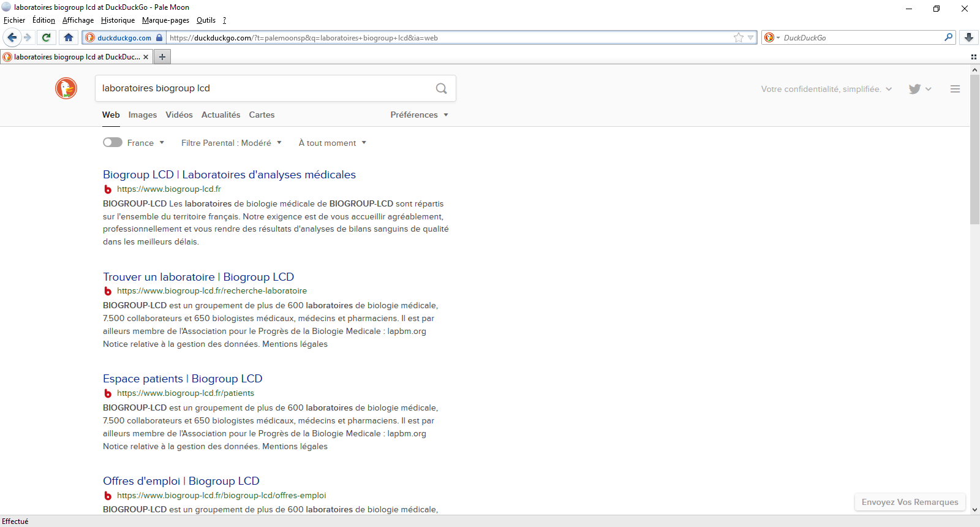
Task: Open the Historique menu
Action: 118,20
